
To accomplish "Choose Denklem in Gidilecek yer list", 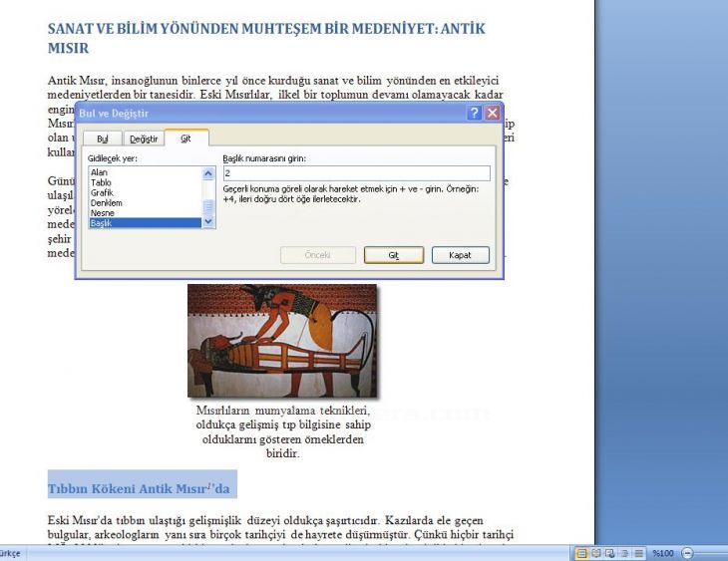I will pyautogui.click(x=145, y=202).
